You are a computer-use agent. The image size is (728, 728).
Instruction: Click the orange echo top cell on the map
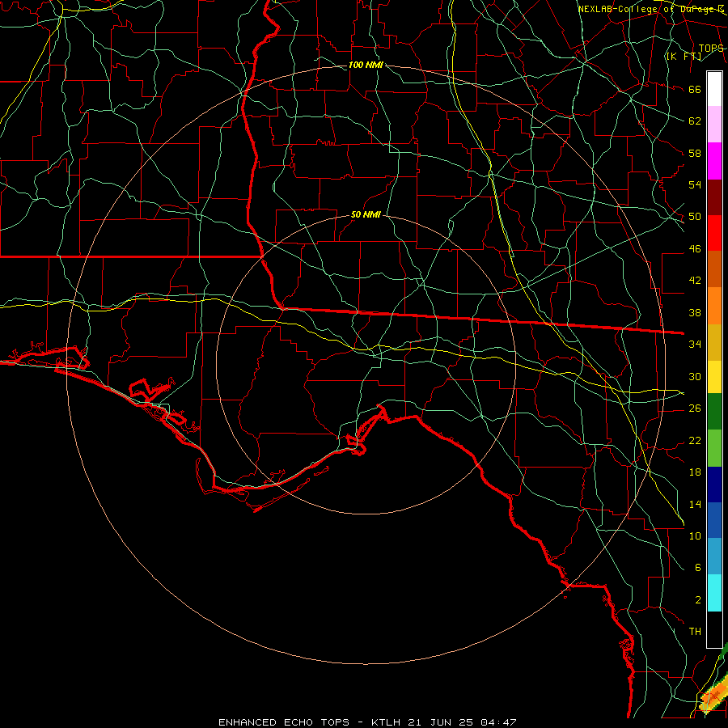click(x=714, y=692)
